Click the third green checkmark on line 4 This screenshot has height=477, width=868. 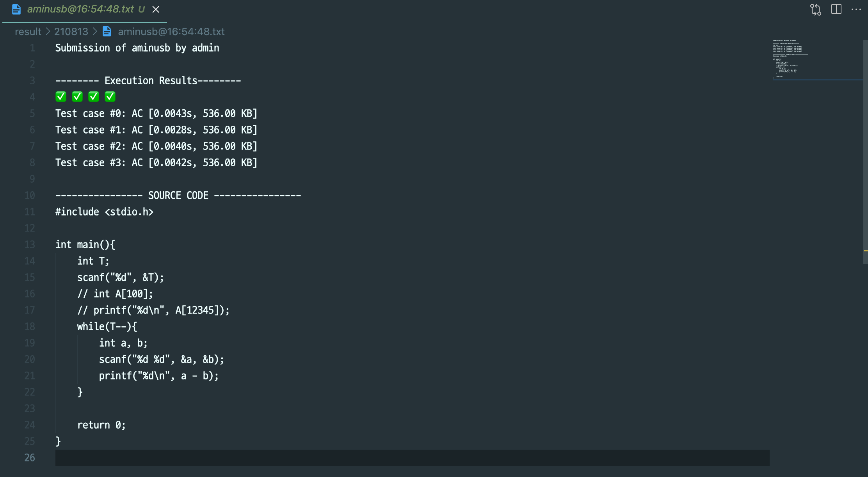tap(94, 96)
